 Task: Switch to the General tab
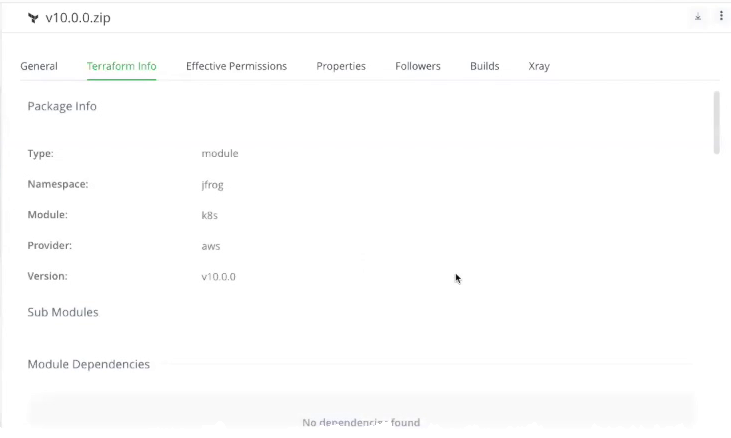point(39,66)
